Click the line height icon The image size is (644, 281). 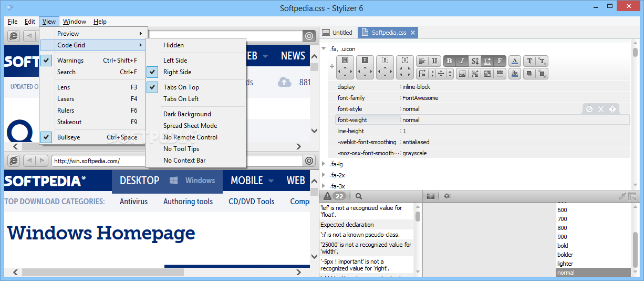click(487, 61)
